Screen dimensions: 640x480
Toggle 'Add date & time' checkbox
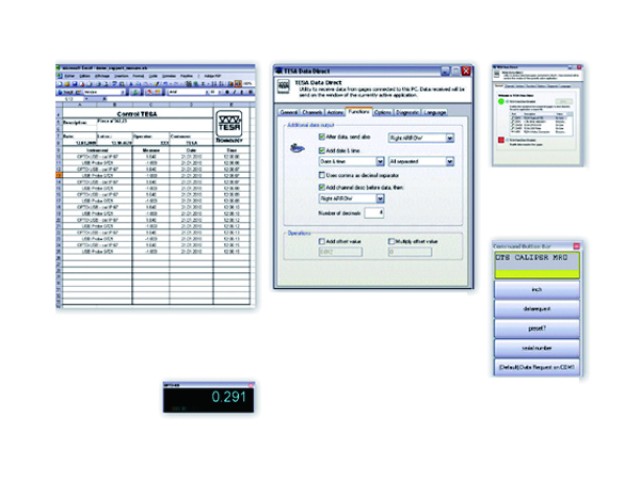(322, 151)
